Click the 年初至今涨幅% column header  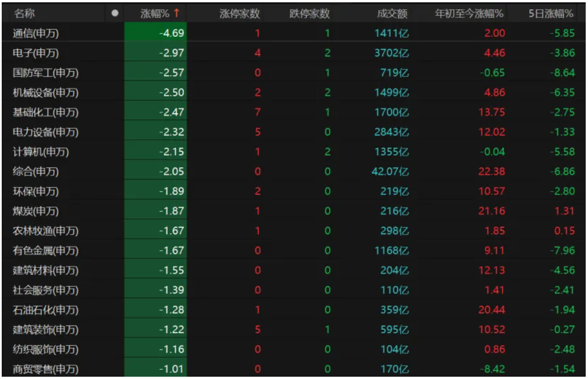tap(469, 13)
